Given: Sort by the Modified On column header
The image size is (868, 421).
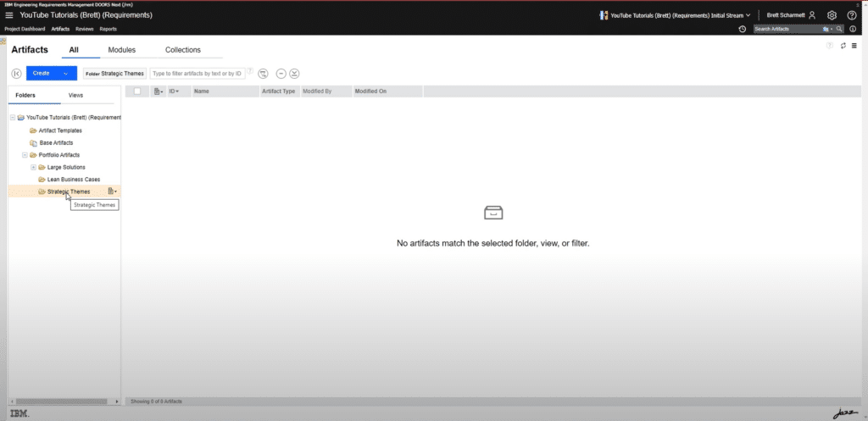Looking at the screenshot, I should [370, 91].
